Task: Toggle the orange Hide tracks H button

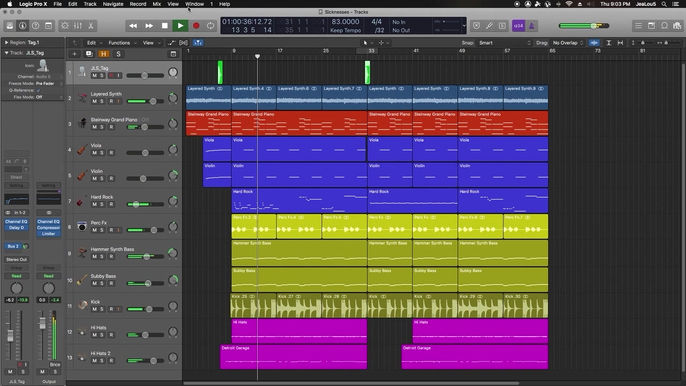Action: coord(104,54)
